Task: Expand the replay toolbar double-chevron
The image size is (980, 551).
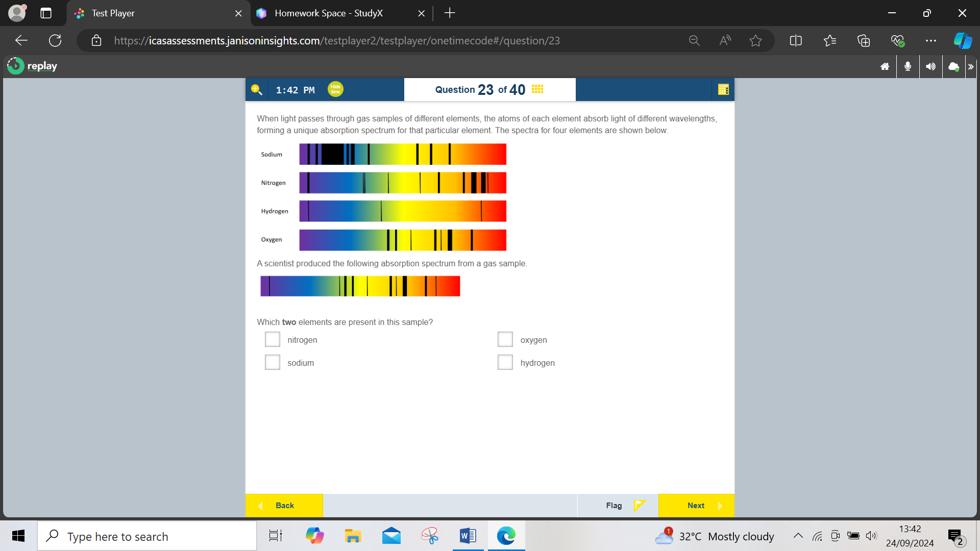Action: [x=971, y=66]
